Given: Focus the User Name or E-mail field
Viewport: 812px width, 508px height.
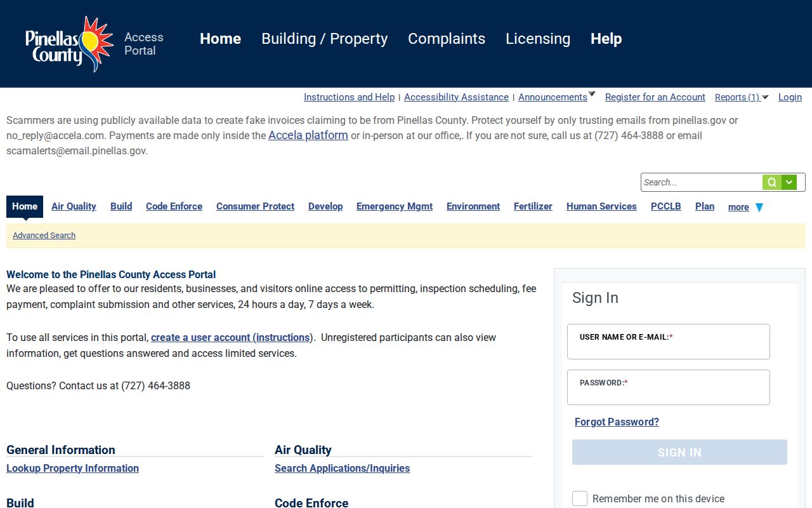Looking at the screenshot, I should (669, 342).
